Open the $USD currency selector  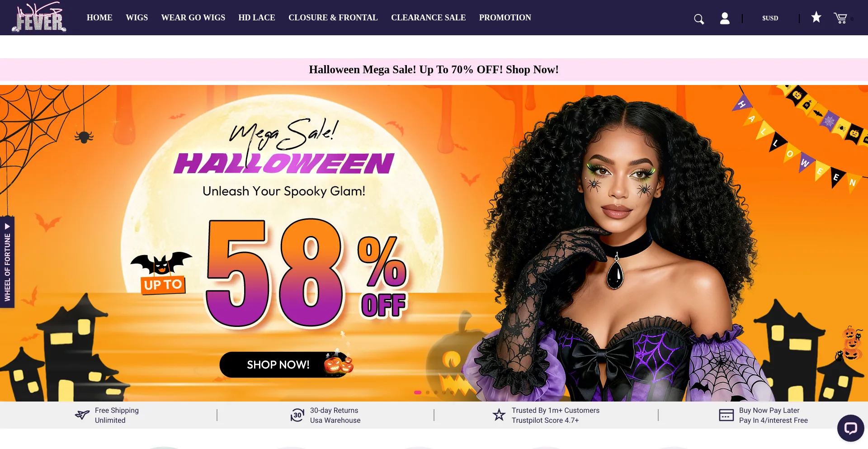(x=770, y=18)
